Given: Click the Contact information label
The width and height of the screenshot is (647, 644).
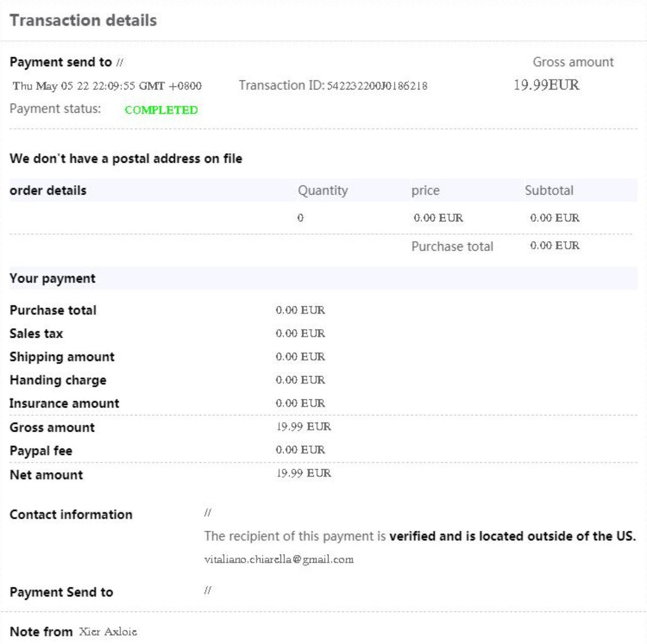Looking at the screenshot, I should tap(71, 515).
